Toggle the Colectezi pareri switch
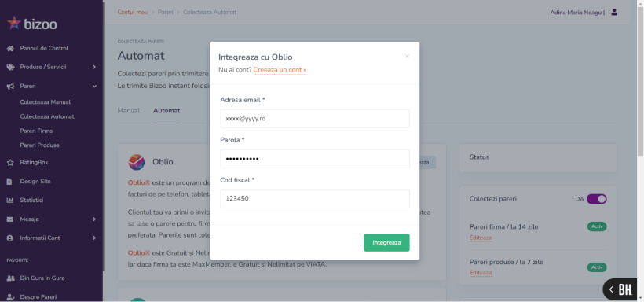This screenshot has width=644, height=302. [x=596, y=199]
